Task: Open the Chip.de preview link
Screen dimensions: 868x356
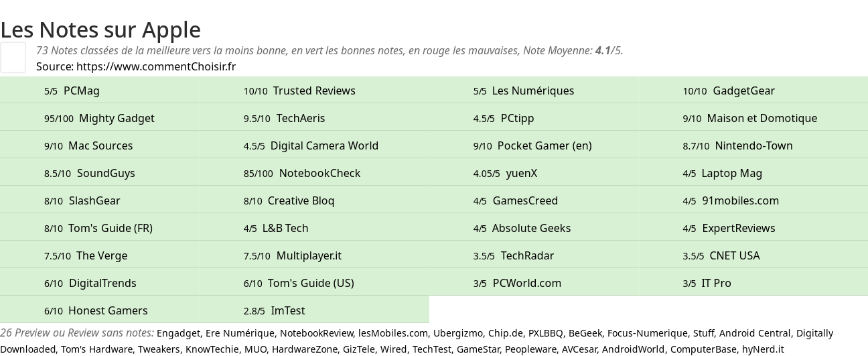Action: (x=505, y=333)
